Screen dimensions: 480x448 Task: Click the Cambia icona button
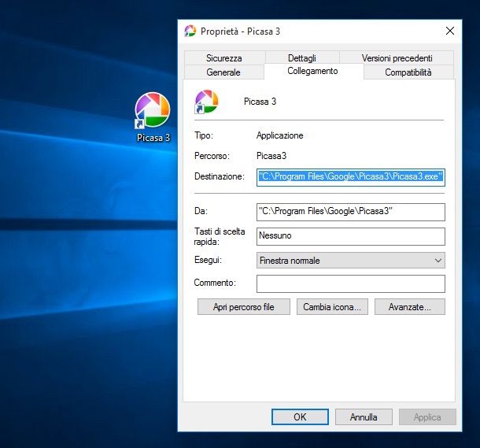tap(332, 307)
